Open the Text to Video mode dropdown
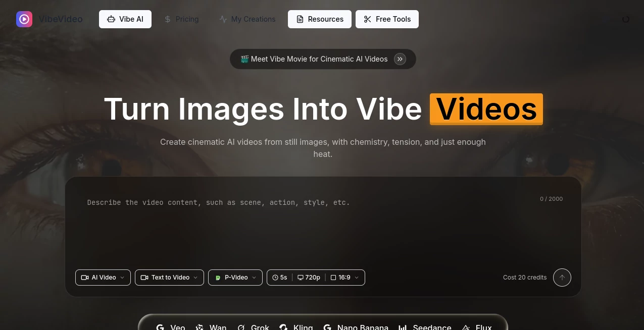The height and width of the screenshot is (330, 644). pos(169,278)
